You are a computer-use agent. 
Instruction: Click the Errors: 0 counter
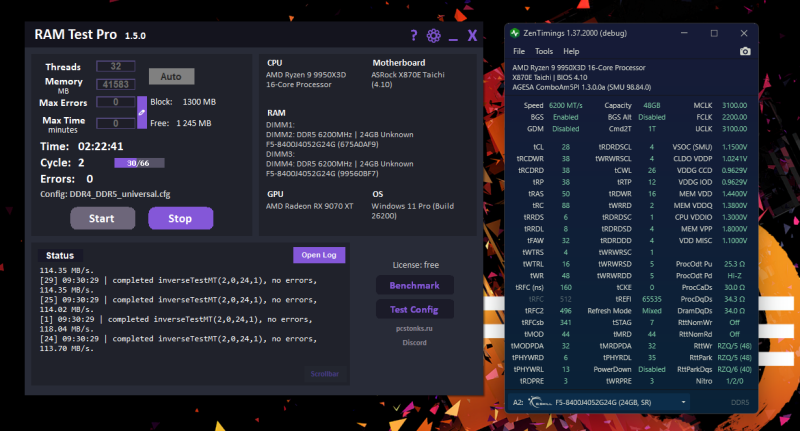(67, 180)
